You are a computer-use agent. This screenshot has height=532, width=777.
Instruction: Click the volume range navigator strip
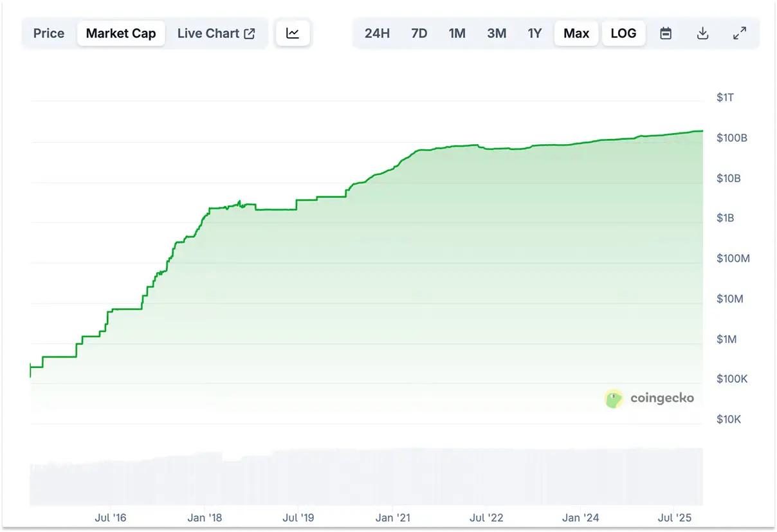365,477
